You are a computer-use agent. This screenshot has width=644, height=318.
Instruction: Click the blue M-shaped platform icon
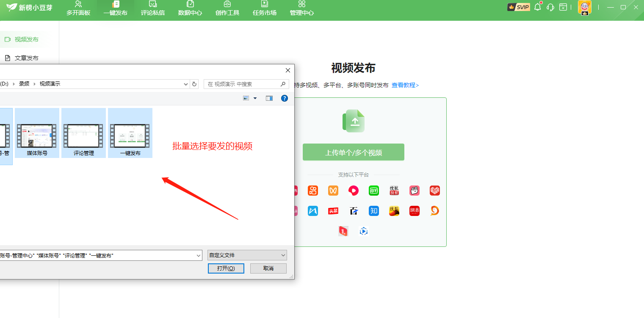point(313,211)
